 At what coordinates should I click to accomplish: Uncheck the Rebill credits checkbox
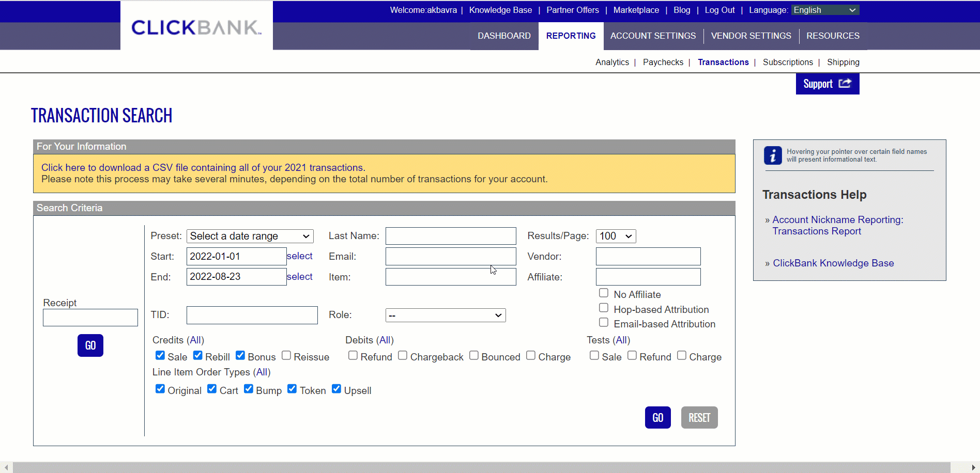point(198,355)
